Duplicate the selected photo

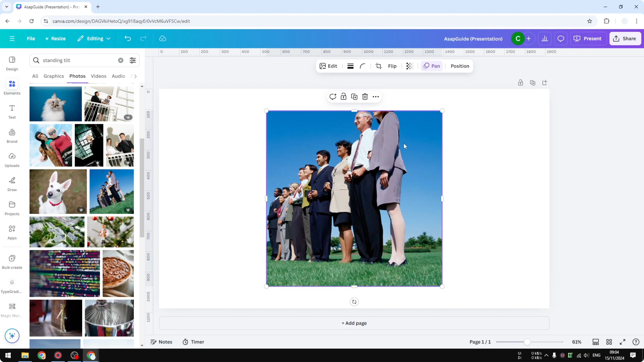click(x=354, y=96)
